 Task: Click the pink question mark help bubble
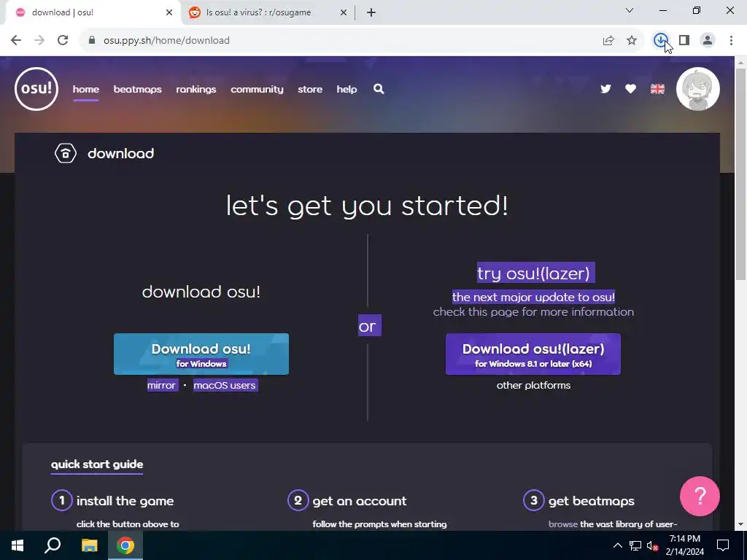tap(700, 496)
